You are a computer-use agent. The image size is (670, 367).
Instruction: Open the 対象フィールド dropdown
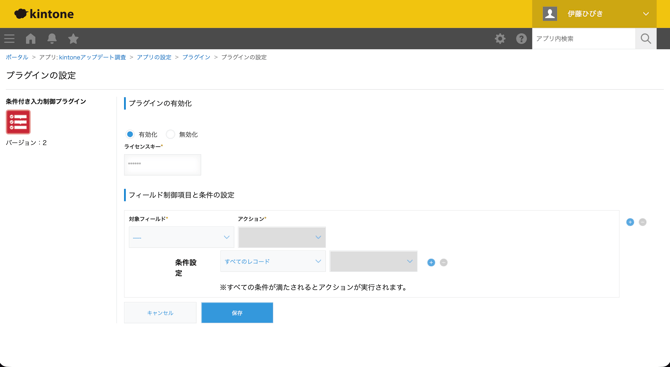point(182,237)
